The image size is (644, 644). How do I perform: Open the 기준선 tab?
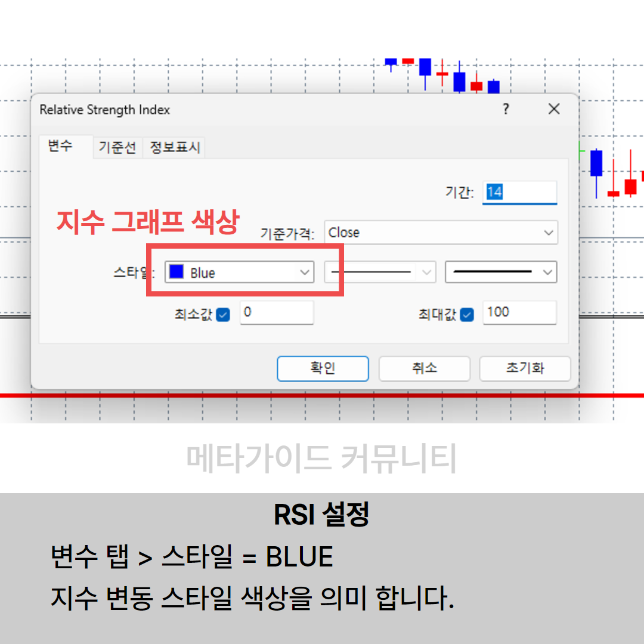point(117,147)
